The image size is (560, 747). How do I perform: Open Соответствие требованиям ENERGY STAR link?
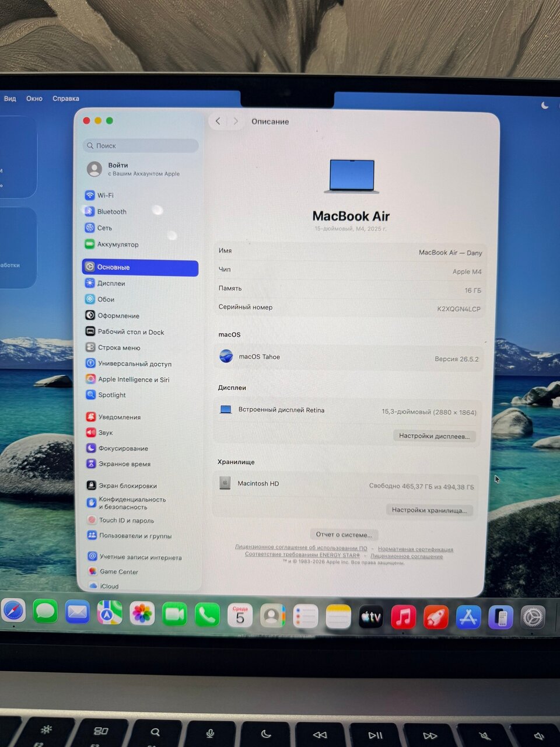click(x=302, y=554)
